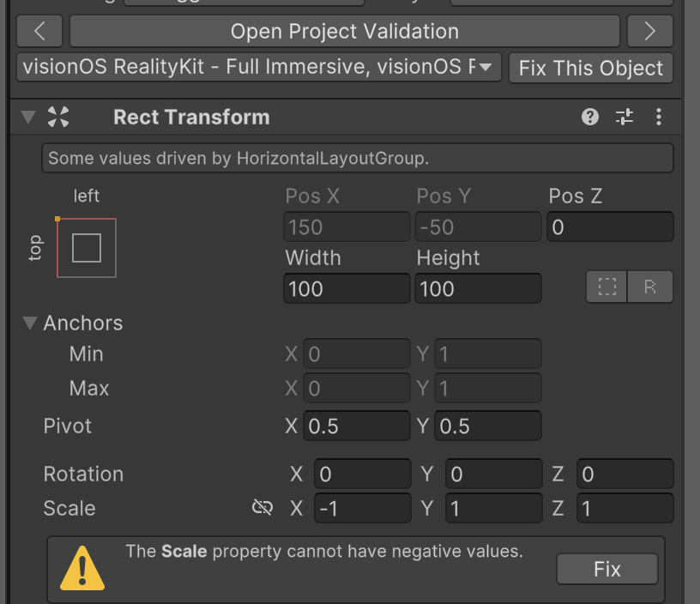Click Open Project Validation button
The width and height of the screenshot is (700, 604).
pyautogui.click(x=344, y=32)
